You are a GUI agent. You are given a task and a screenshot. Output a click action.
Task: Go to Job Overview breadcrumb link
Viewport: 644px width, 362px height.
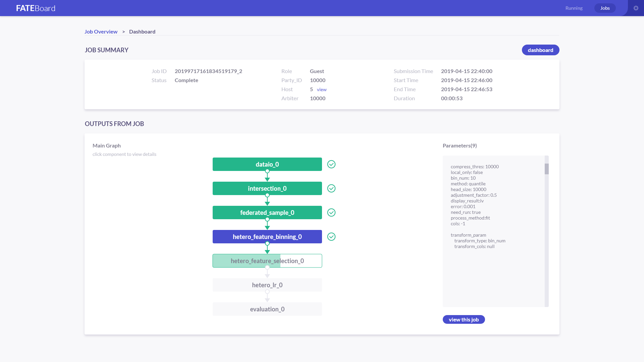pos(101,32)
